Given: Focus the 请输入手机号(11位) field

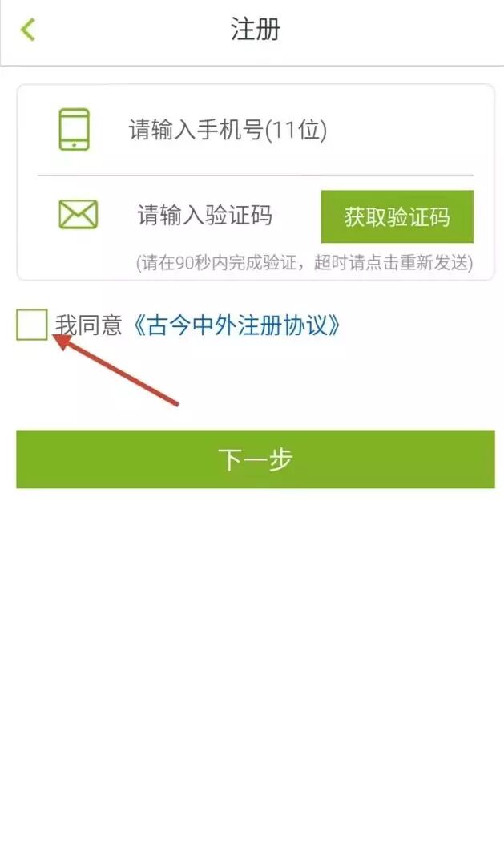Looking at the screenshot, I should [x=300, y=130].
